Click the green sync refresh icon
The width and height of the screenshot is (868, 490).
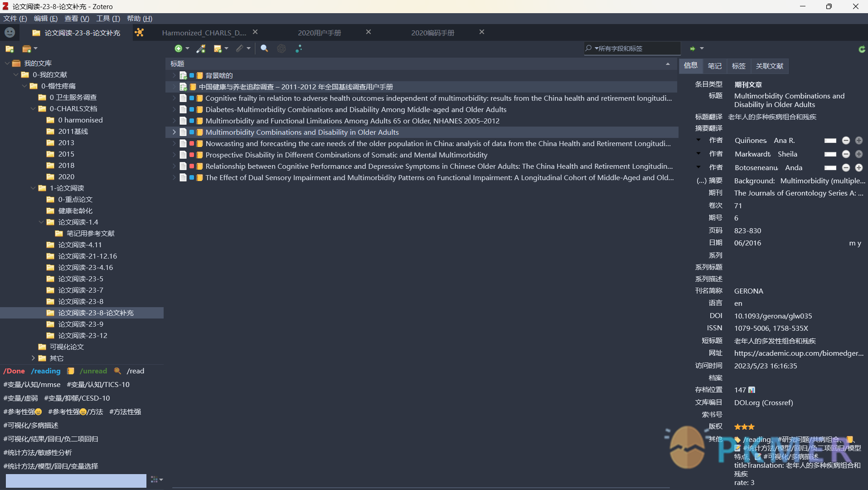tap(862, 49)
